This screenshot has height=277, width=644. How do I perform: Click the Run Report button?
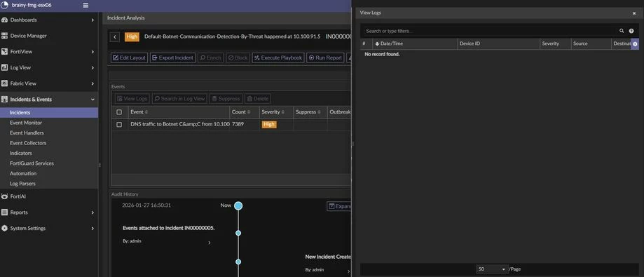point(325,58)
